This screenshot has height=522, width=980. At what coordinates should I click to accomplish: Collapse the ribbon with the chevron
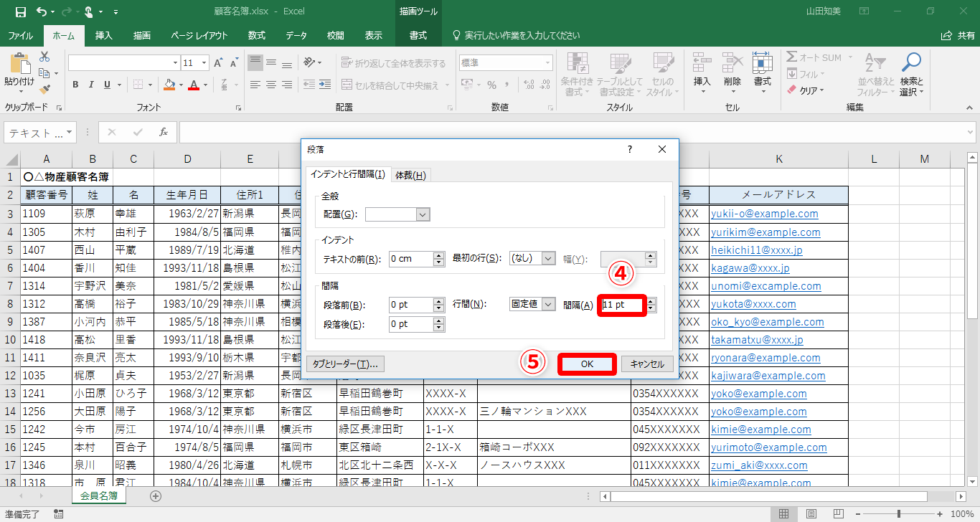click(x=970, y=108)
